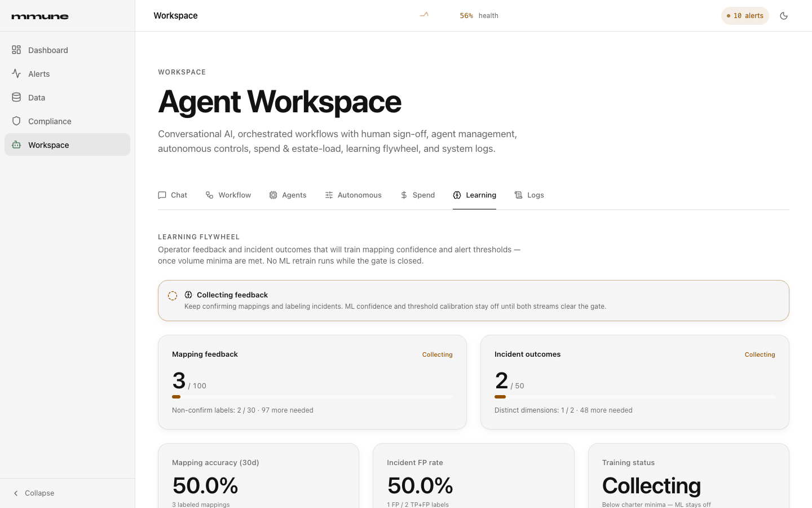Click the Workspace robot icon

(x=16, y=144)
